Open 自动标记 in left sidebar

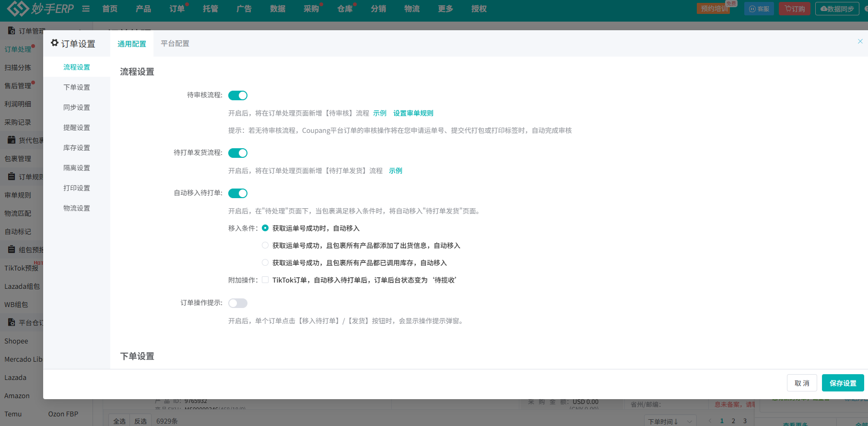(x=18, y=232)
